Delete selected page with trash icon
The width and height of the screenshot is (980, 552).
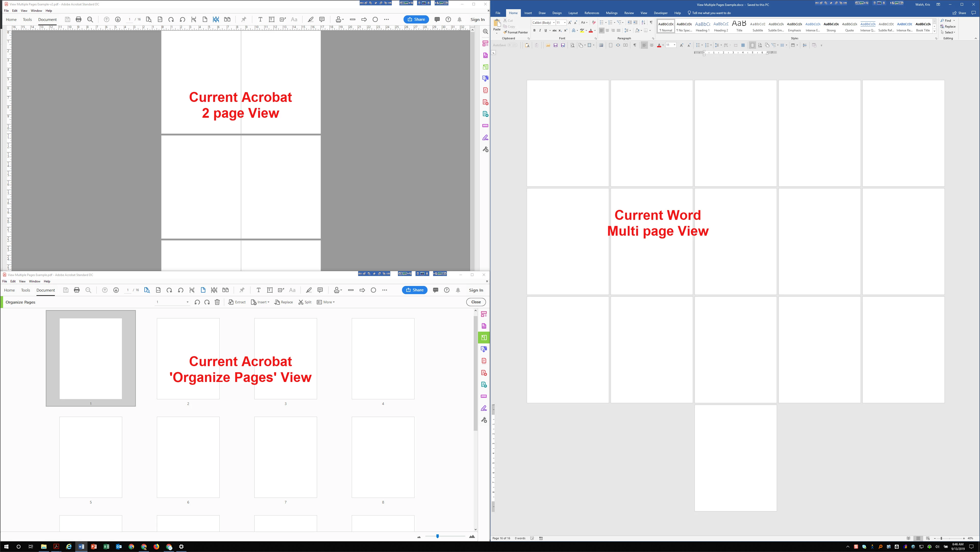tap(217, 302)
